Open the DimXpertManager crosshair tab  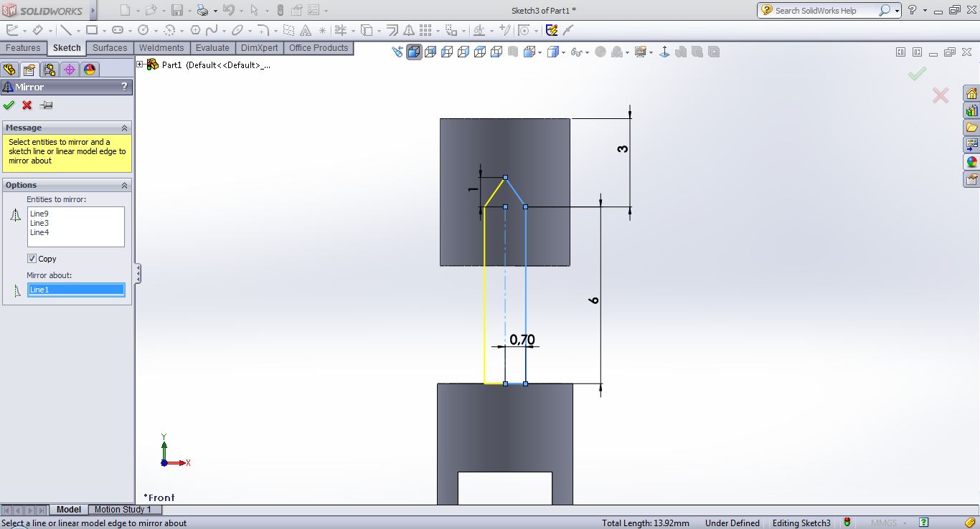click(69, 70)
